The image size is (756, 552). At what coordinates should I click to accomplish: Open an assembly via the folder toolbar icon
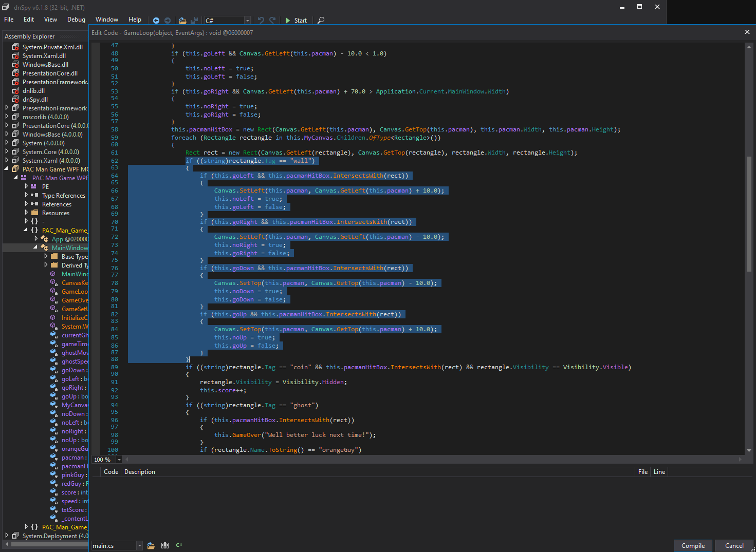point(182,21)
